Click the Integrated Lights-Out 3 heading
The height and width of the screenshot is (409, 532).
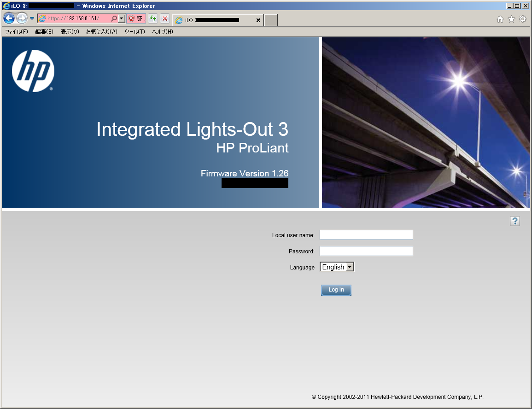tap(193, 129)
